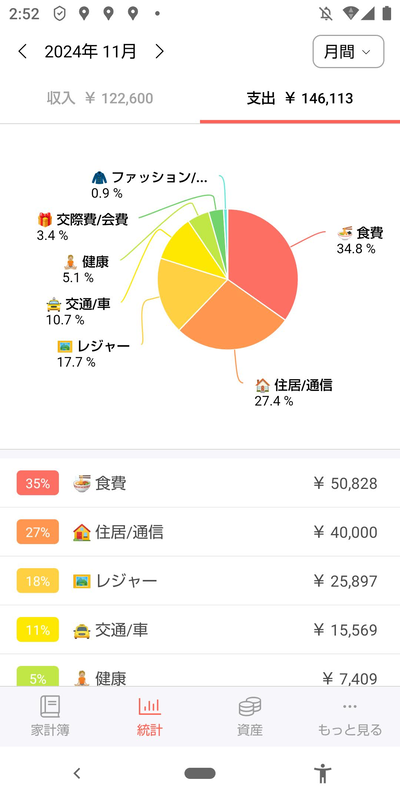Open the 月間 period dropdown
Image resolution: width=400 pixels, height=800 pixels.
[x=348, y=52]
